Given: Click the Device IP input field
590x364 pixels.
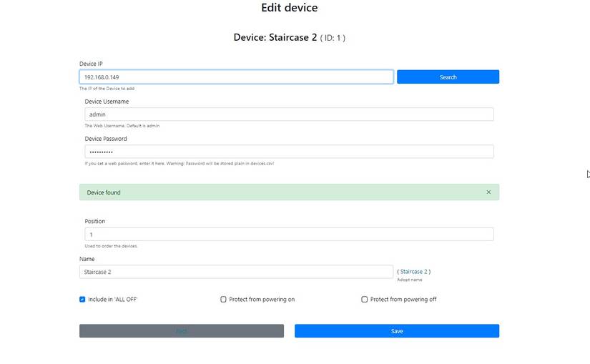Looking at the screenshot, I should click(236, 77).
